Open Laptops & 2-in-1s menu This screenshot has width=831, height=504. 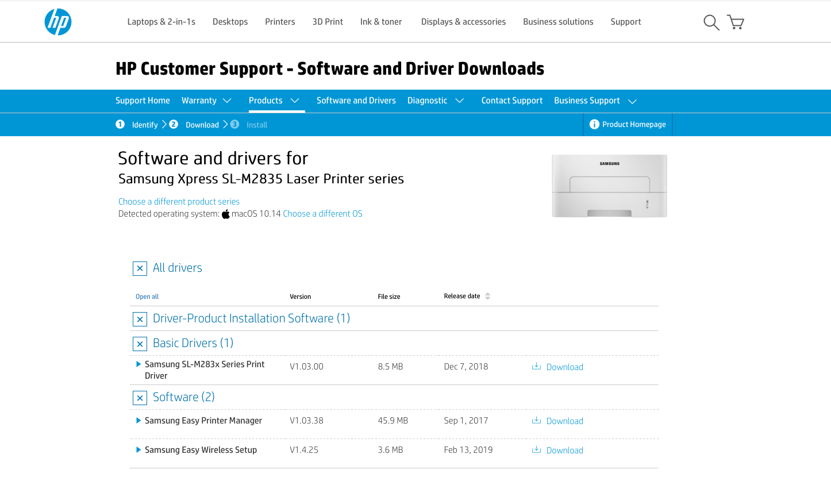(161, 22)
